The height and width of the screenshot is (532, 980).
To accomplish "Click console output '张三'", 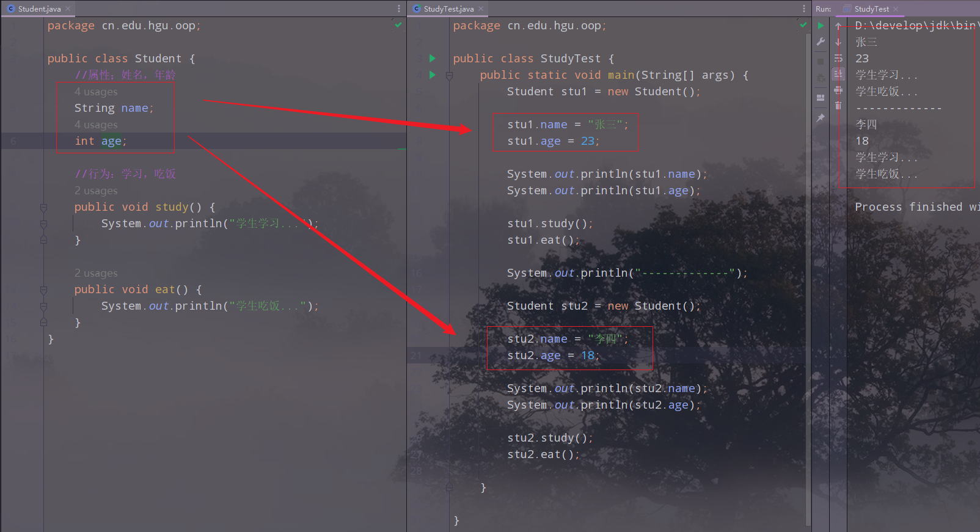I will pos(866,42).
